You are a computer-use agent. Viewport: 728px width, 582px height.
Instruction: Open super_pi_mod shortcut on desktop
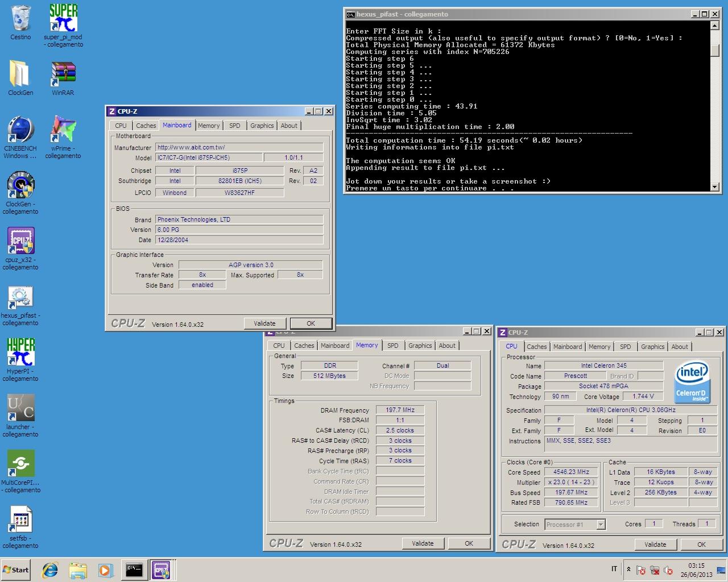(63, 25)
